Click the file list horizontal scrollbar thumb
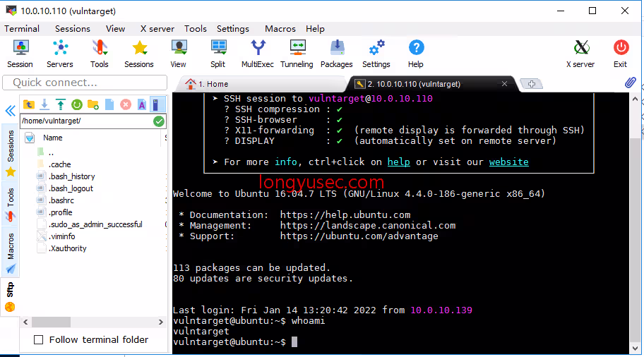 51,322
